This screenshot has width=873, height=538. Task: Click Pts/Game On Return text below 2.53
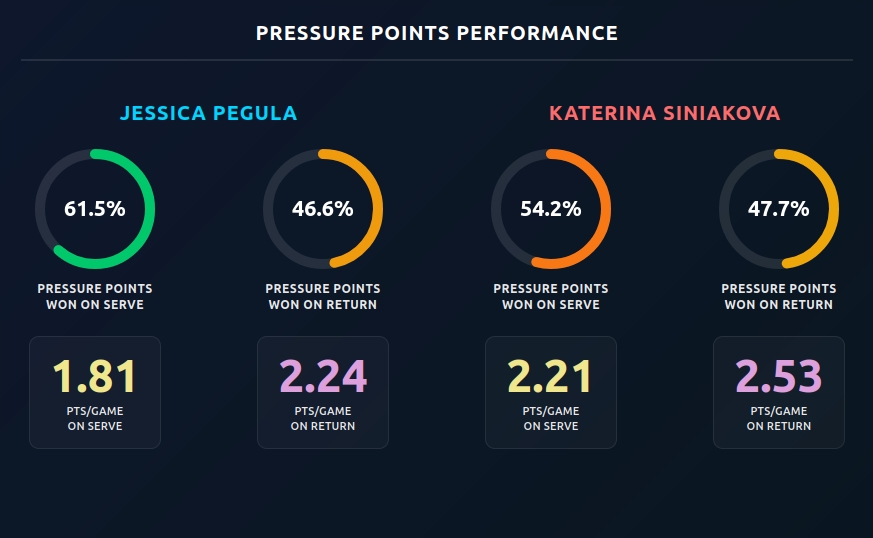[778, 418]
